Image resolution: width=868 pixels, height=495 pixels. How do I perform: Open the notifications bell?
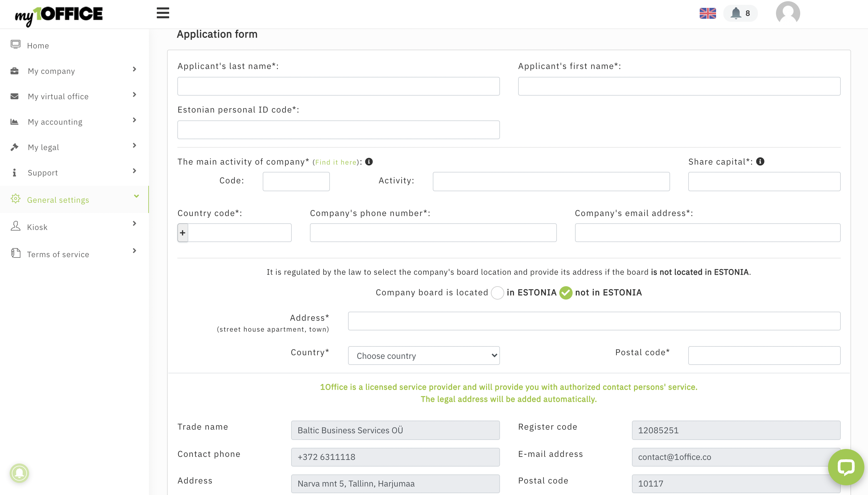pyautogui.click(x=736, y=13)
